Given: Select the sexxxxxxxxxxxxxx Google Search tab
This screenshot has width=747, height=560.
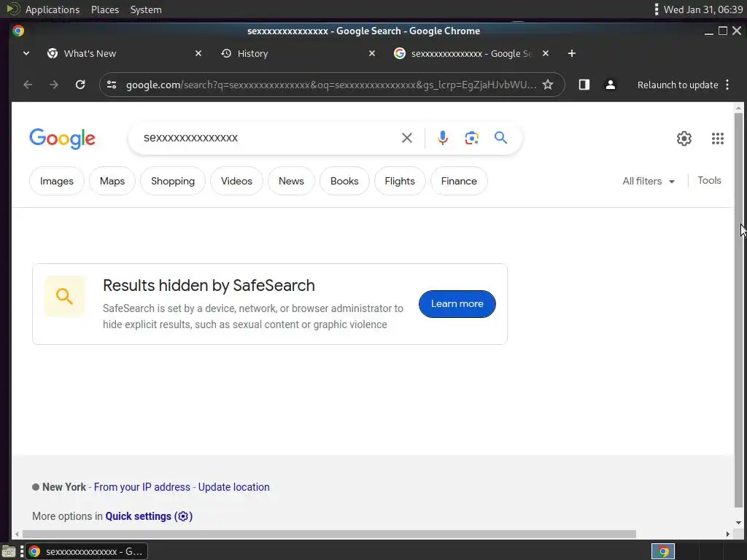Looking at the screenshot, I should 472,53.
